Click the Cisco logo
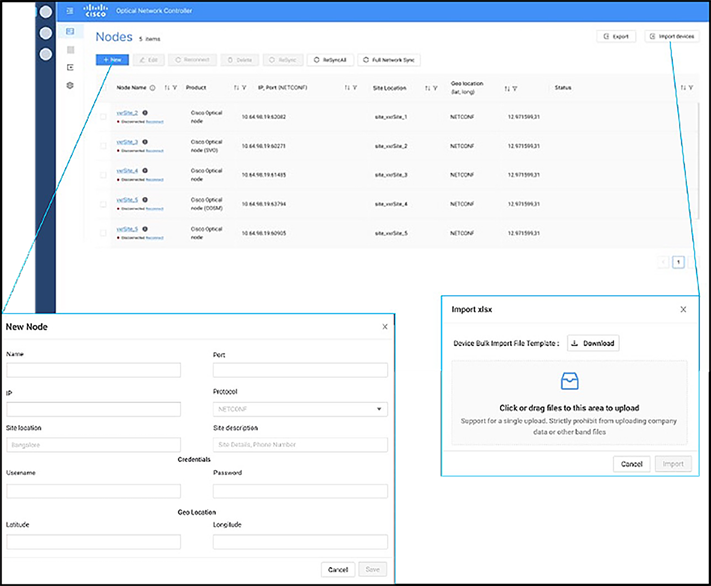 pos(96,10)
